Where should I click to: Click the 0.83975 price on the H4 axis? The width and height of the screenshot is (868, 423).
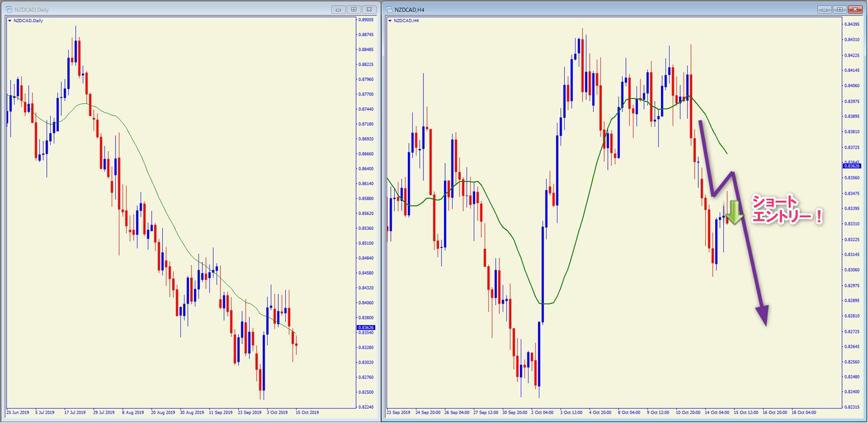(x=852, y=102)
